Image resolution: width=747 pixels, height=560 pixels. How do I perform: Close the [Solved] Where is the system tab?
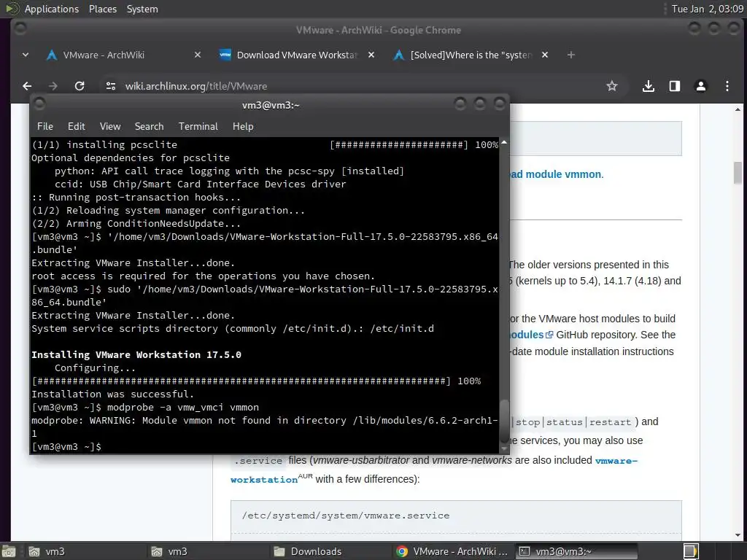click(x=545, y=55)
